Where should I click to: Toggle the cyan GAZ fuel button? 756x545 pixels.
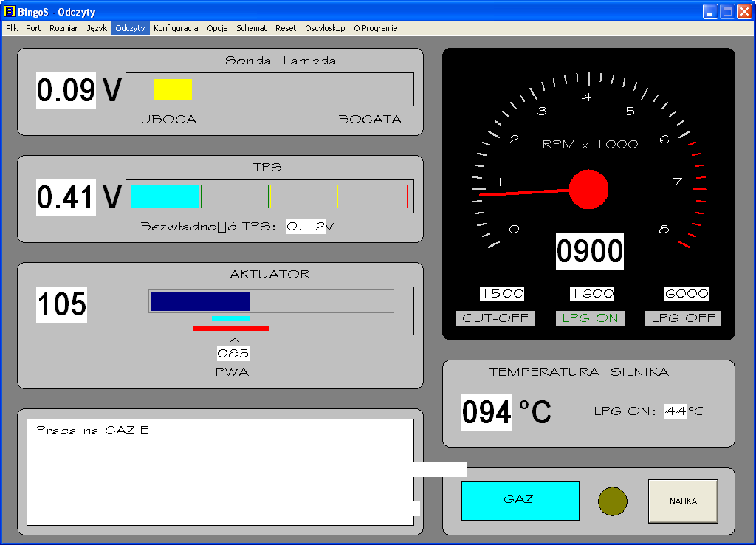pyautogui.click(x=520, y=501)
